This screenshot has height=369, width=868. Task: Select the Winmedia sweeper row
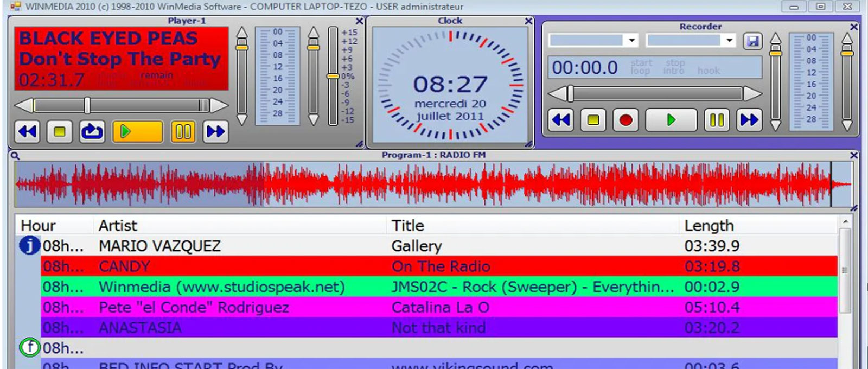click(439, 287)
